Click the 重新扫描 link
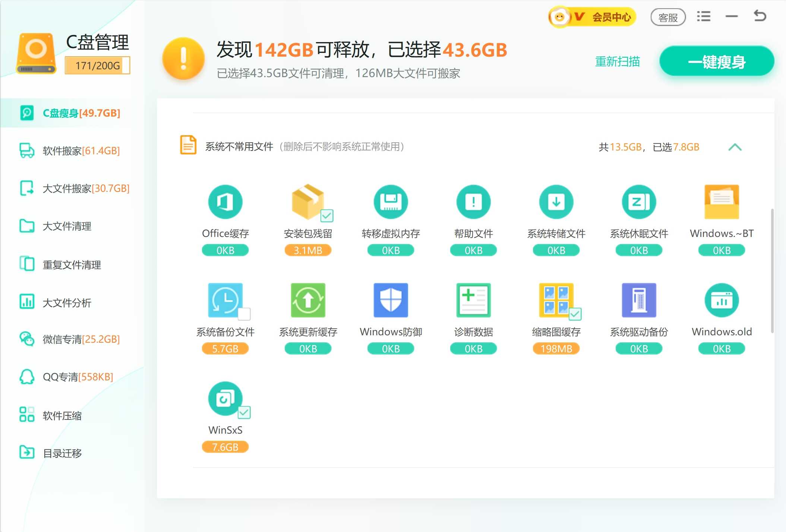This screenshot has height=532, width=786. (617, 61)
